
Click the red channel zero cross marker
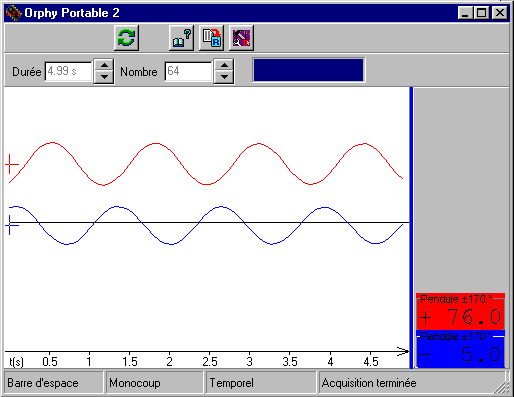click(x=11, y=164)
